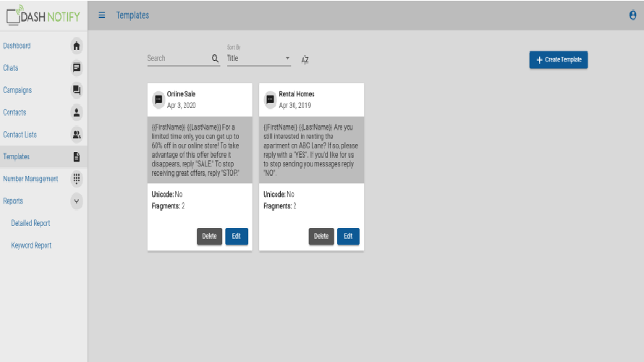
Task: Open the hamburger menu icon
Action: 102,15
